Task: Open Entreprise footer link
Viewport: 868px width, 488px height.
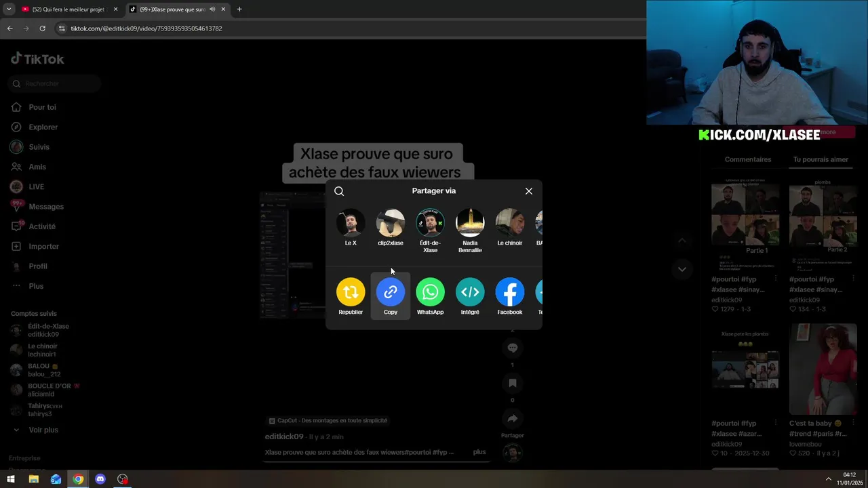Action: 24,458
